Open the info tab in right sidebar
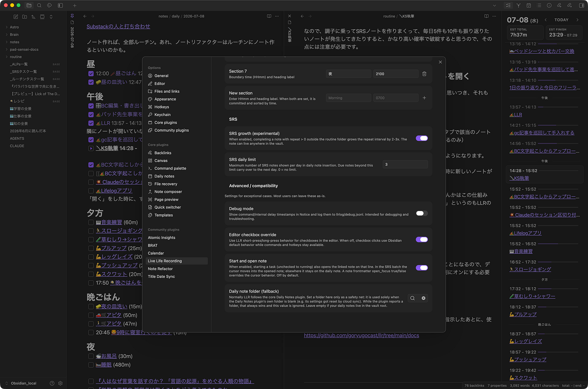This screenshot has width=588, height=389. [x=549, y=6]
